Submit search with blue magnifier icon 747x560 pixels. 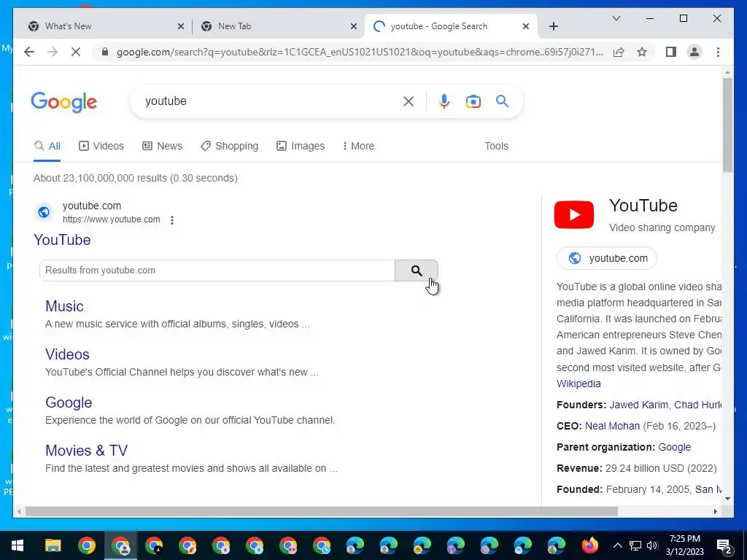(502, 101)
